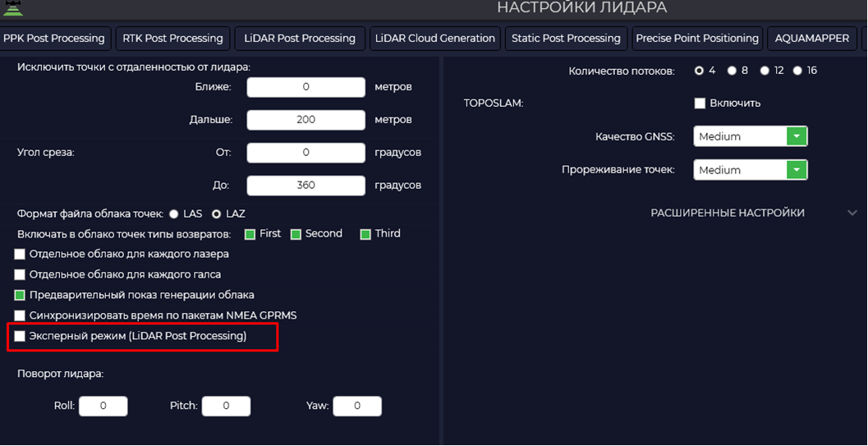Enable 'Отдельное облако для каждого лазера'

pos(20,254)
